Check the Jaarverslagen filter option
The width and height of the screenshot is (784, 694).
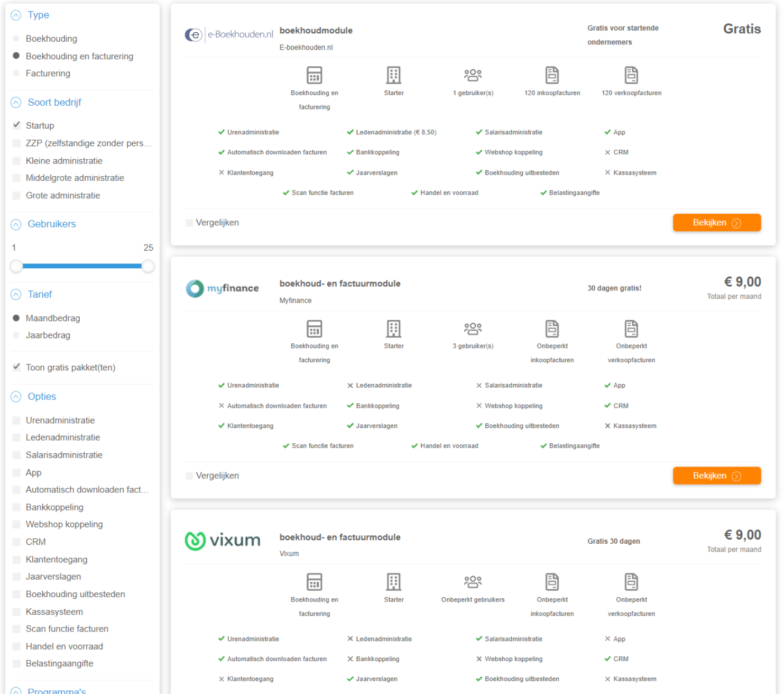point(16,577)
